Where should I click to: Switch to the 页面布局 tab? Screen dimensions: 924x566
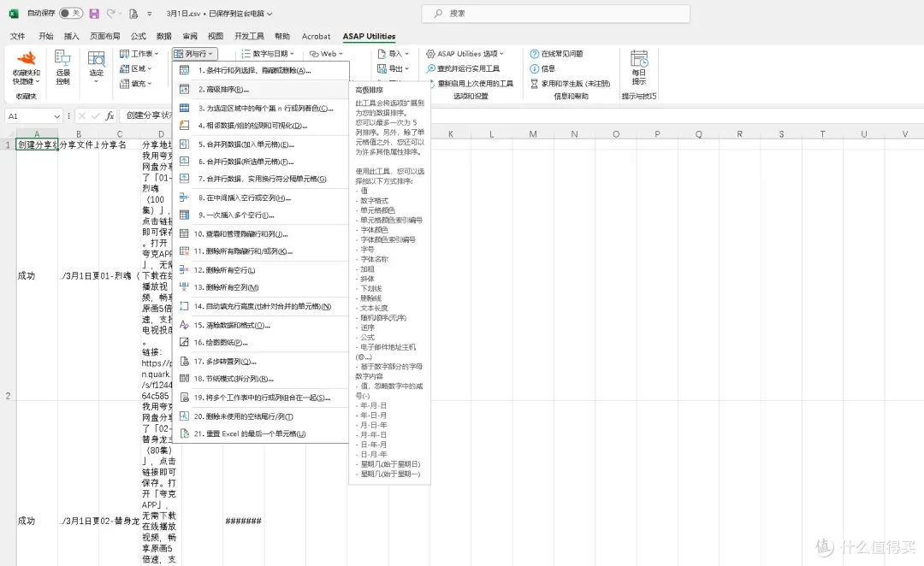tap(105, 36)
